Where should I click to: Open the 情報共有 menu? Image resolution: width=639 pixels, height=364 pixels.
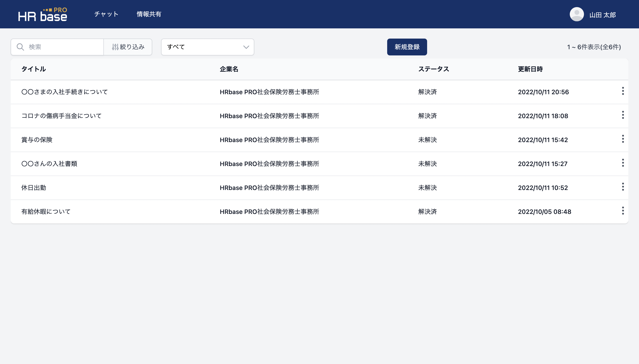[x=149, y=14]
